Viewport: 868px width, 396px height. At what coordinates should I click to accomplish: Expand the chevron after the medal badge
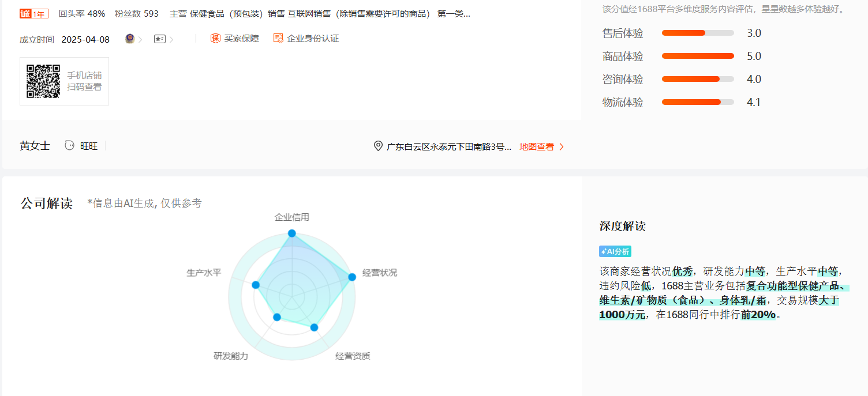click(140, 39)
